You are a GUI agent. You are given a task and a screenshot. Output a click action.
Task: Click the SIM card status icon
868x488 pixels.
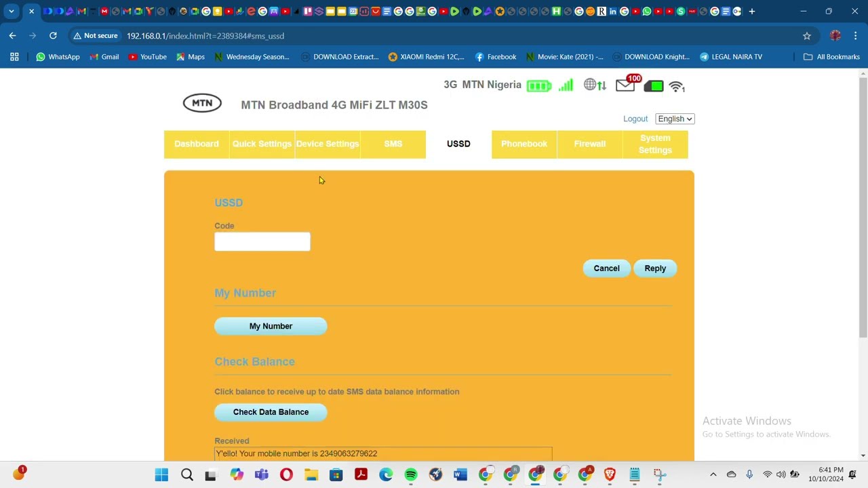point(654,86)
